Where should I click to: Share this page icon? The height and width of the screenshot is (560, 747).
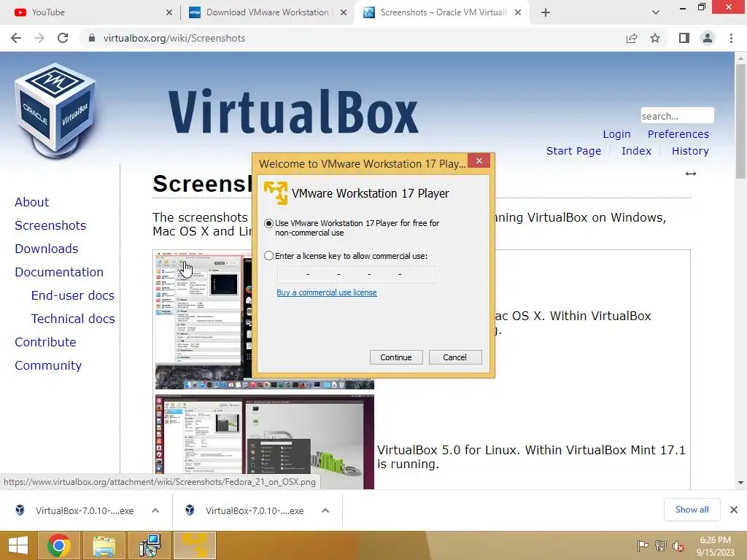click(632, 38)
